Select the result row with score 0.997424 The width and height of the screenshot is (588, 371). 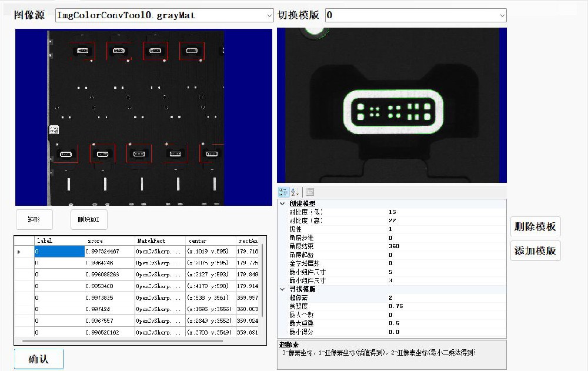(x=109, y=309)
